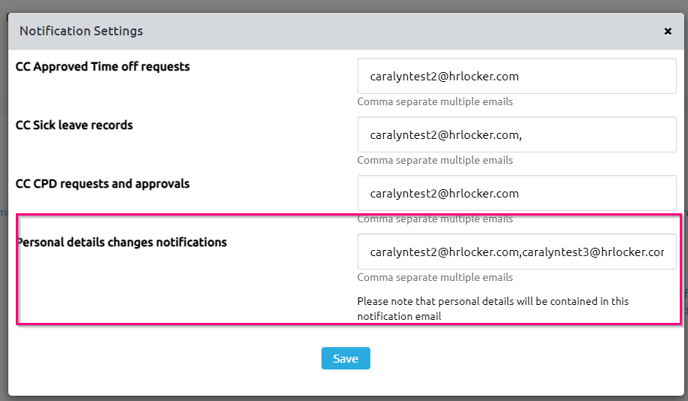This screenshot has height=401, width=688.
Task: Click the comma hint under Sick leave field
Action: click(x=435, y=160)
